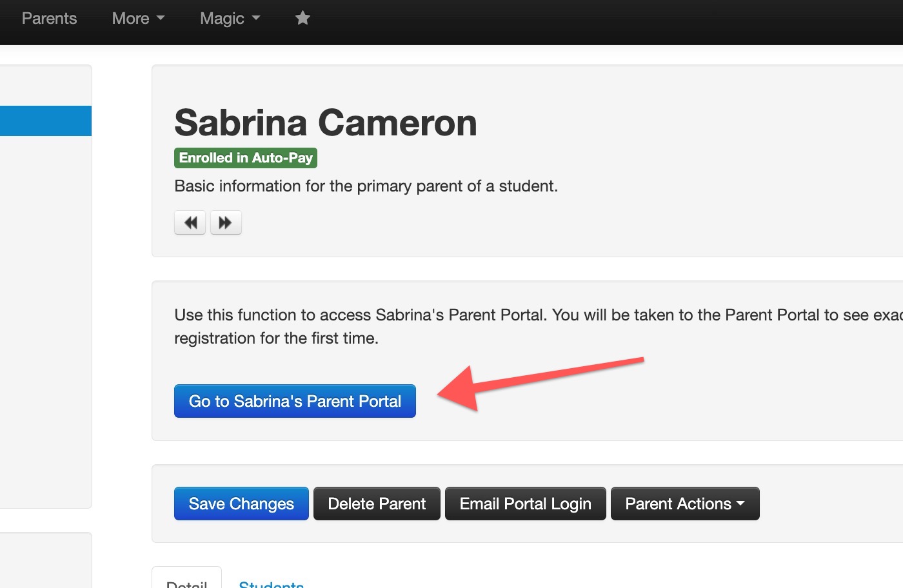Screen dimensions: 903x588
Task: Click the Enrolled in Auto-Pay badge
Action: [246, 158]
